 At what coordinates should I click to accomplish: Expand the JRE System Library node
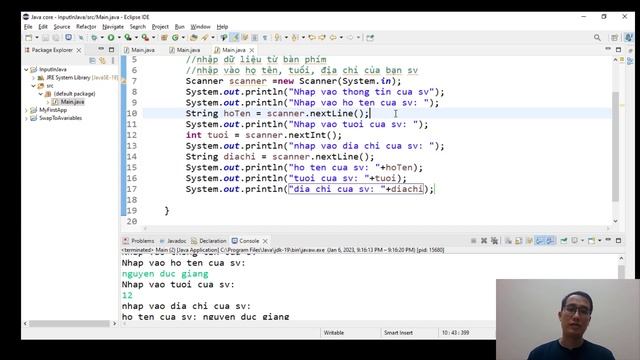point(33,78)
